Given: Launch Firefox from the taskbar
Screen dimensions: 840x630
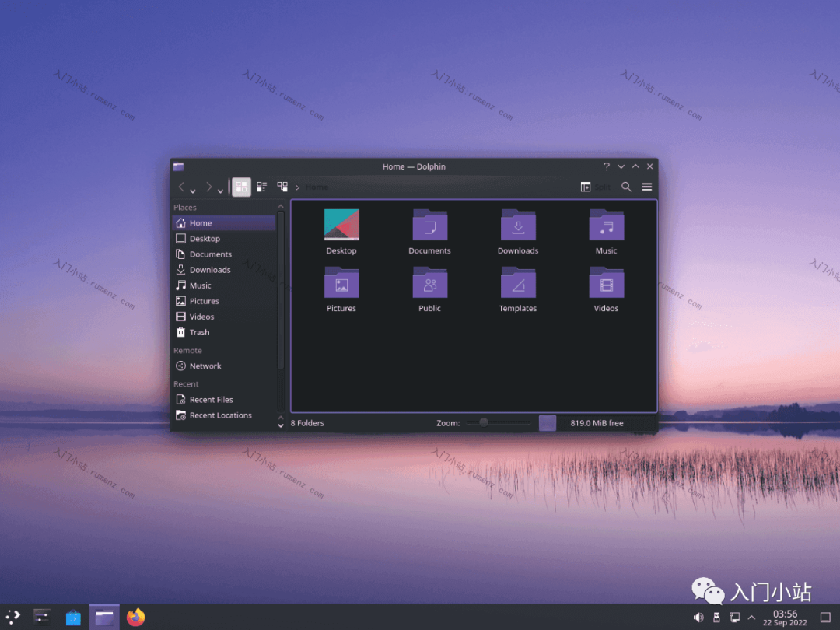Looking at the screenshot, I should click(136, 618).
